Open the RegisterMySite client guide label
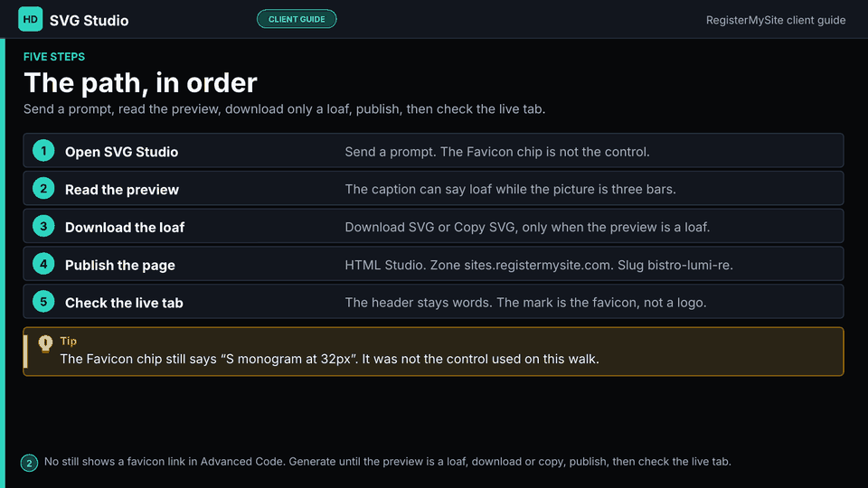 (x=776, y=20)
